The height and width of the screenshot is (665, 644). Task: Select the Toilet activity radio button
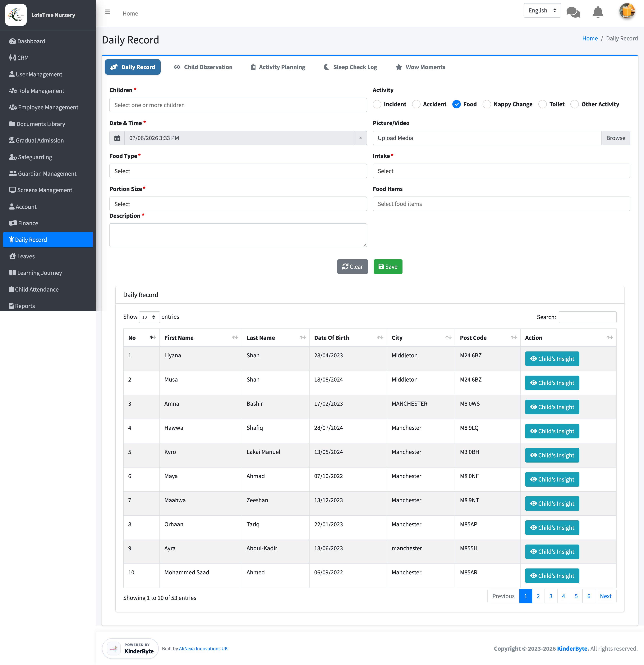(542, 104)
